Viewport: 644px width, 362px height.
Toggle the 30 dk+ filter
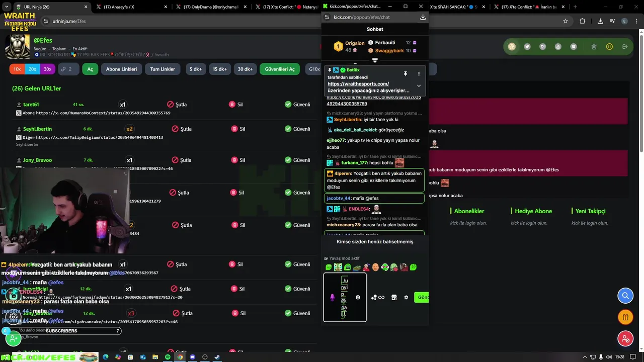[246, 69]
